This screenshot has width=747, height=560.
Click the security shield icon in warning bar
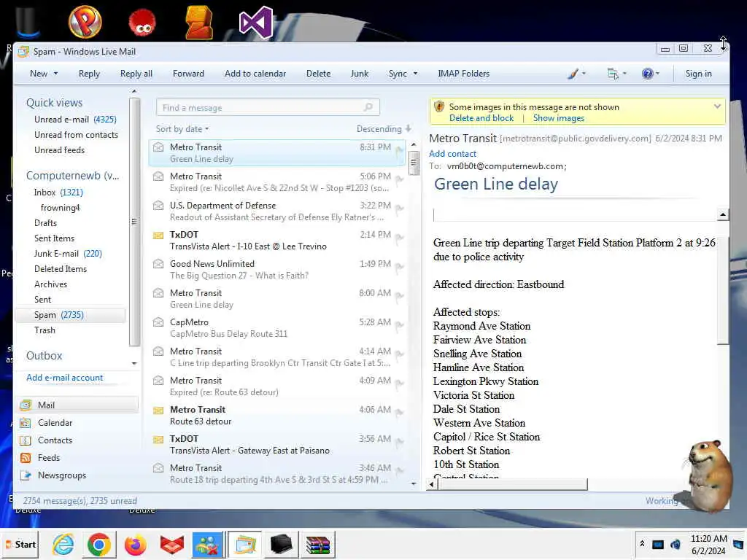click(439, 106)
